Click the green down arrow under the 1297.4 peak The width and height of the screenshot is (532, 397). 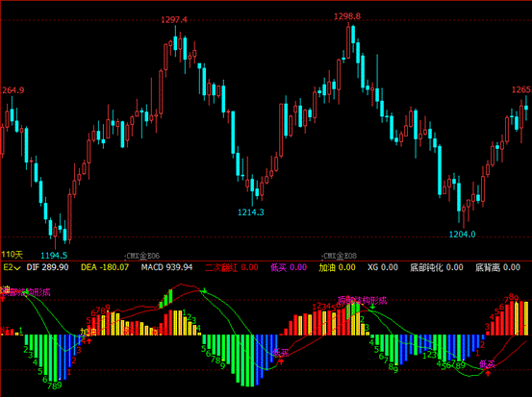[204, 290]
